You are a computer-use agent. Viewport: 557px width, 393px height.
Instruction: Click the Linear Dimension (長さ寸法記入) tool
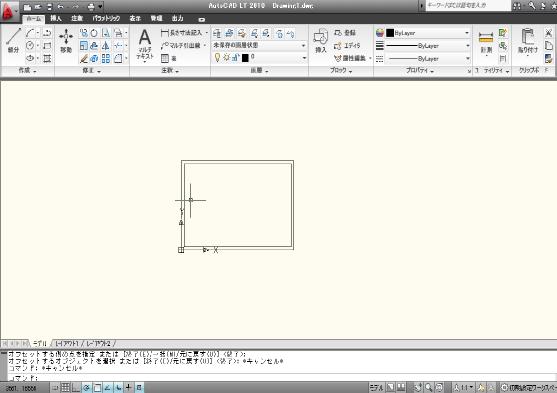click(181, 33)
